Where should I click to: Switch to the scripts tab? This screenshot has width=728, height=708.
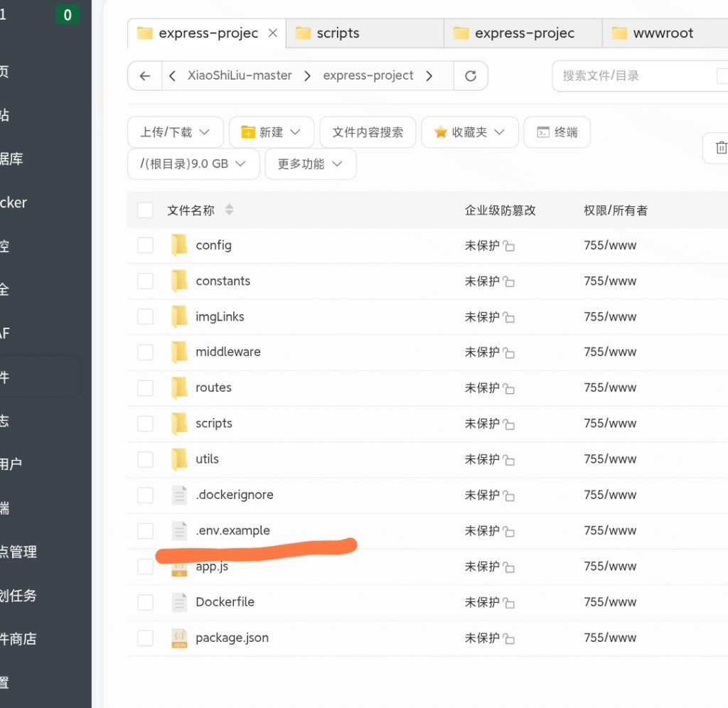click(x=338, y=33)
